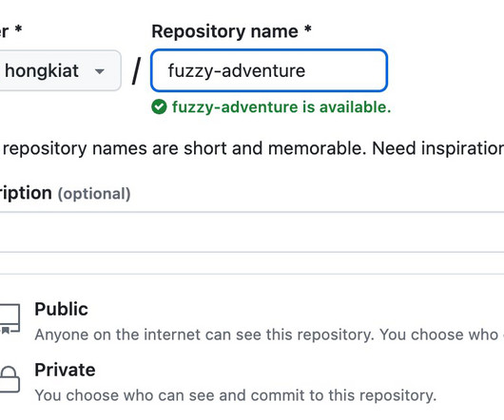504x420 pixels.
Task: Click the "fuzzy-adventure is available" message
Action: [x=281, y=107]
